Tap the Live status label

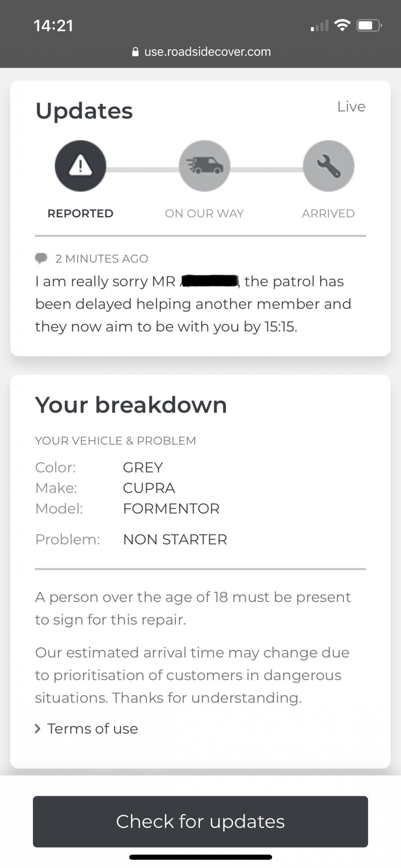click(351, 107)
